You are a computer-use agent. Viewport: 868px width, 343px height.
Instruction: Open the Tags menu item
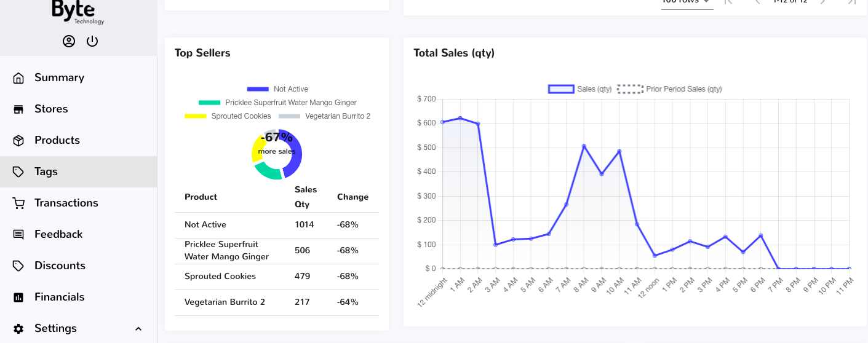(x=78, y=171)
